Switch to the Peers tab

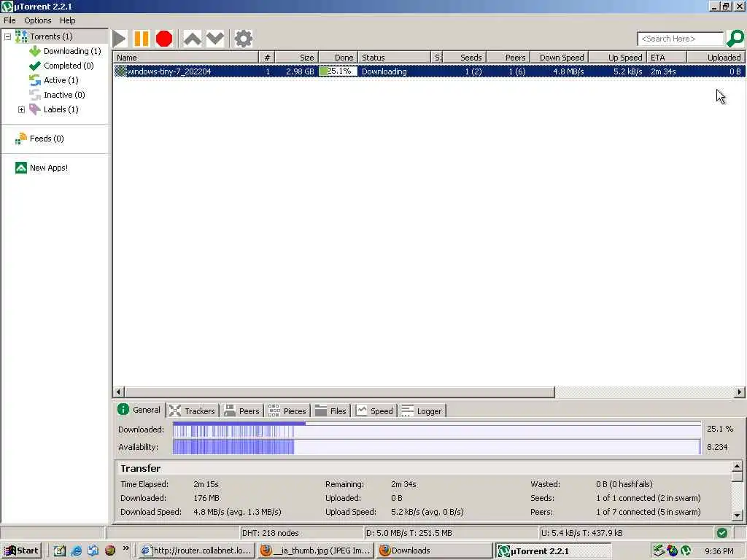click(x=242, y=411)
